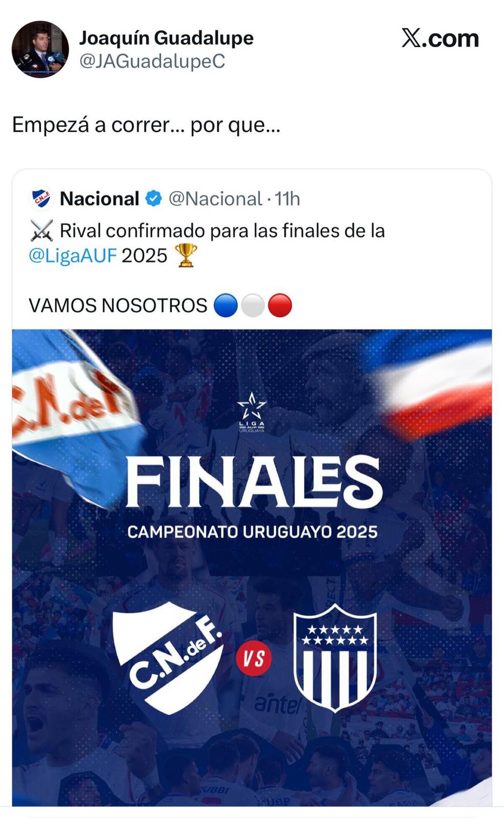Click the red circle emoji

280,305
